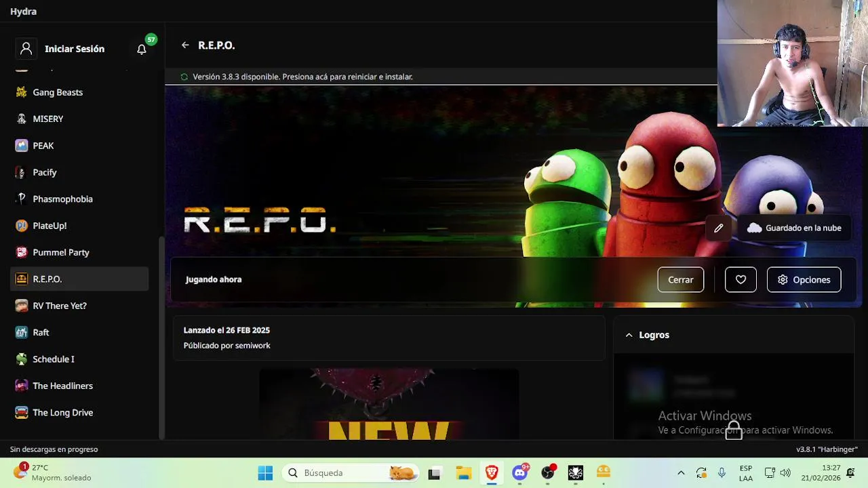Open RV There Yet? game page
Viewport: 868px width, 488px height.
click(79, 306)
